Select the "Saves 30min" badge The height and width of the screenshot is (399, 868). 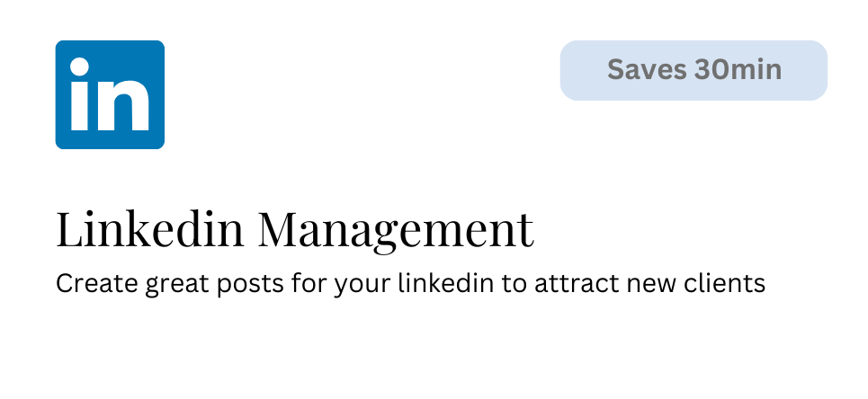(x=694, y=70)
